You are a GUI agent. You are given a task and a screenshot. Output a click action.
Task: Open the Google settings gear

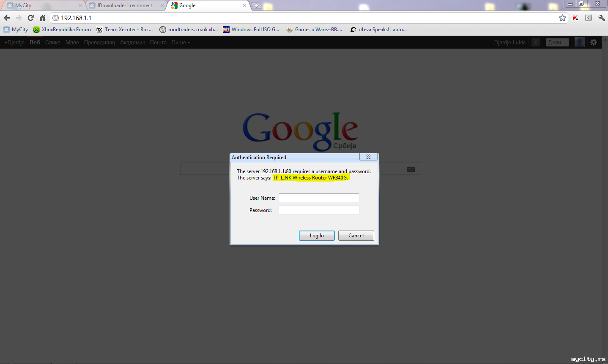[x=594, y=42]
